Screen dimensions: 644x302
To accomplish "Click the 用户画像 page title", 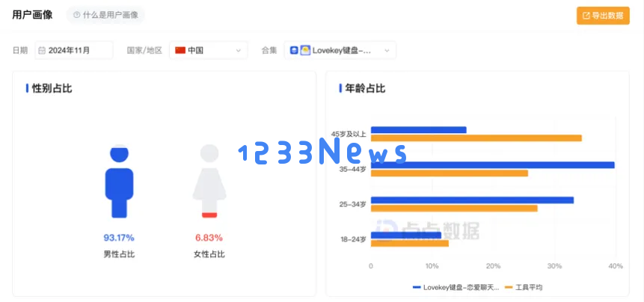I will pyautogui.click(x=32, y=15).
